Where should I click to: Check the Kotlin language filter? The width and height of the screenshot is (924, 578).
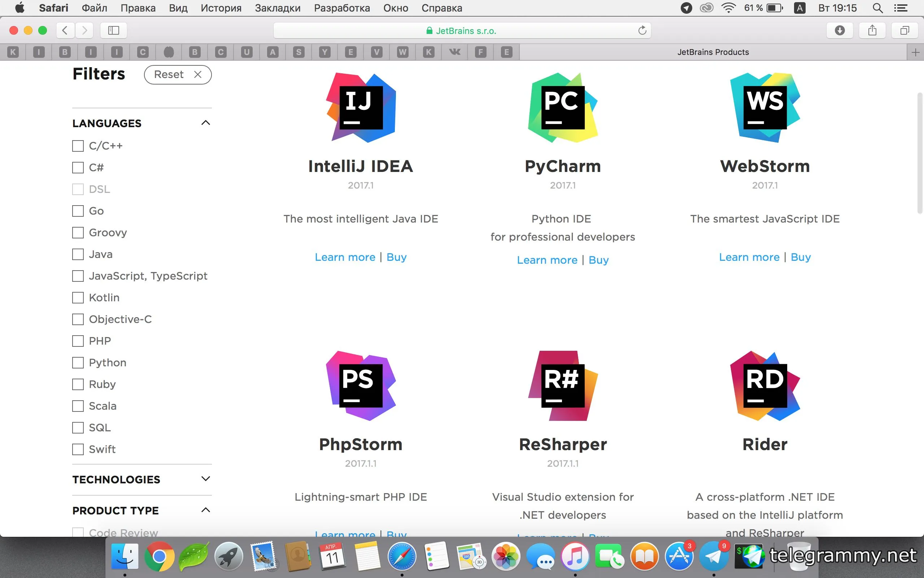[78, 297]
